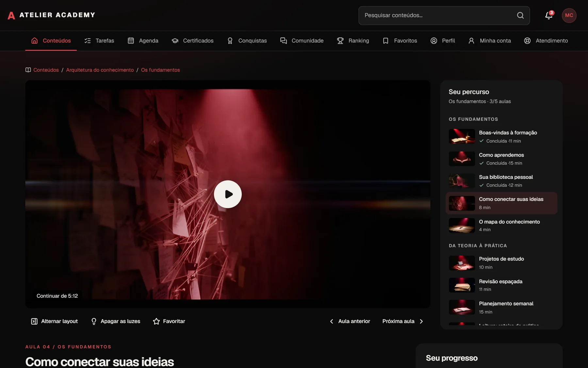Go to next lesson via right chevron
Screen dimensions: 588x368
click(x=421, y=321)
